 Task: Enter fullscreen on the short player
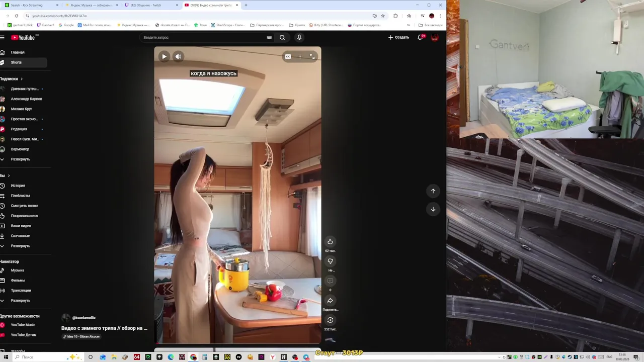coord(312,56)
